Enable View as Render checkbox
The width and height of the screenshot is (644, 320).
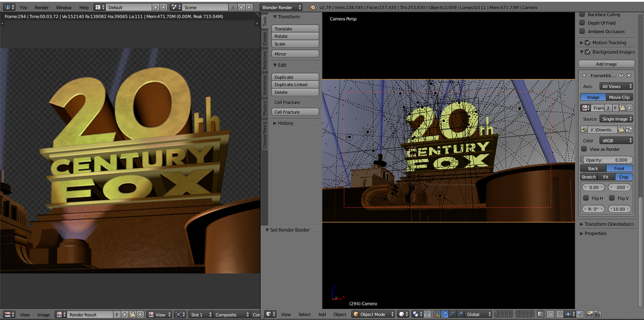[584, 149]
